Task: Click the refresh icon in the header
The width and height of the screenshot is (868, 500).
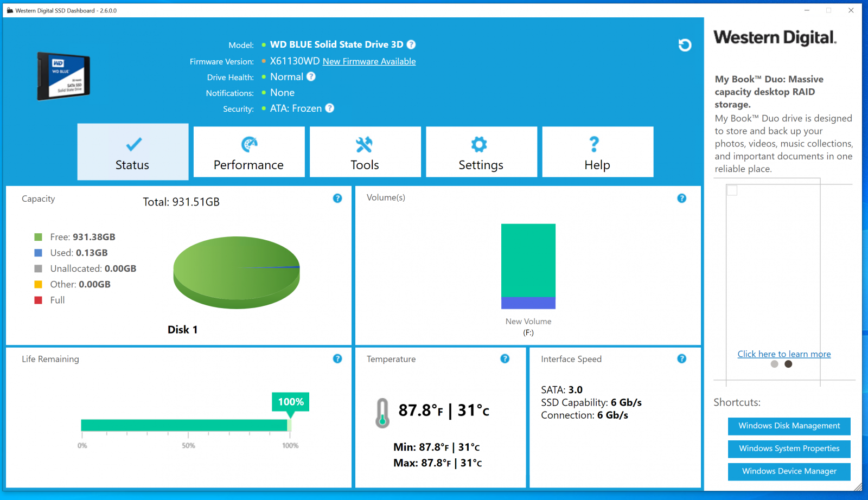Action: coord(685,45)
